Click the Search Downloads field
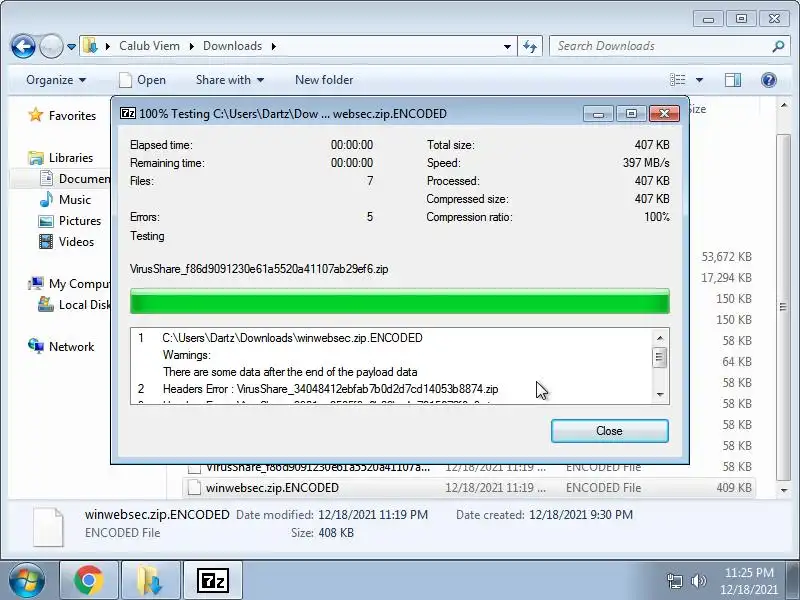The width and height of the screenshot is (800, 600). [x=661, y=46]
